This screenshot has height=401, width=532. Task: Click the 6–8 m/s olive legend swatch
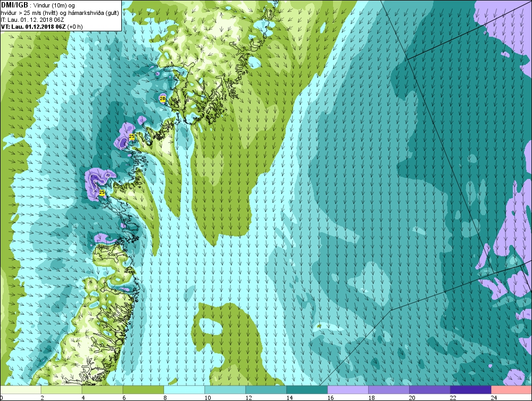click(143, 390)
